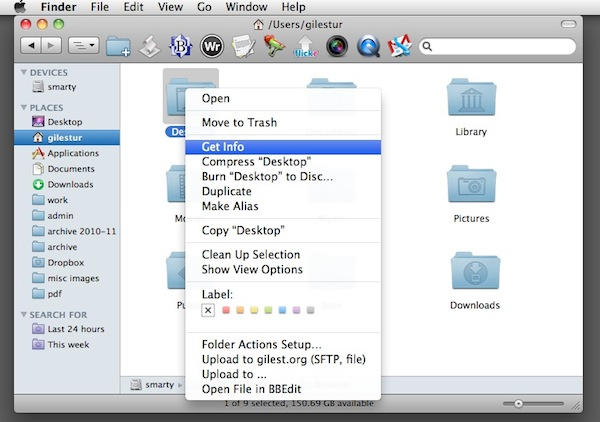This screenshot has height=422, width=600.
Task: Click the Back navigation arrow
Action: click(x=31, y=46)
